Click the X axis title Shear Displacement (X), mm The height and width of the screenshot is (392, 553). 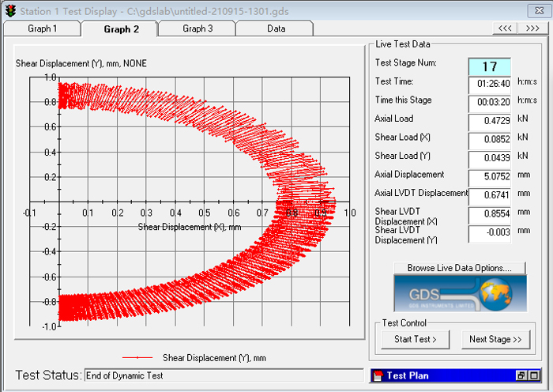tap(190, 227)
